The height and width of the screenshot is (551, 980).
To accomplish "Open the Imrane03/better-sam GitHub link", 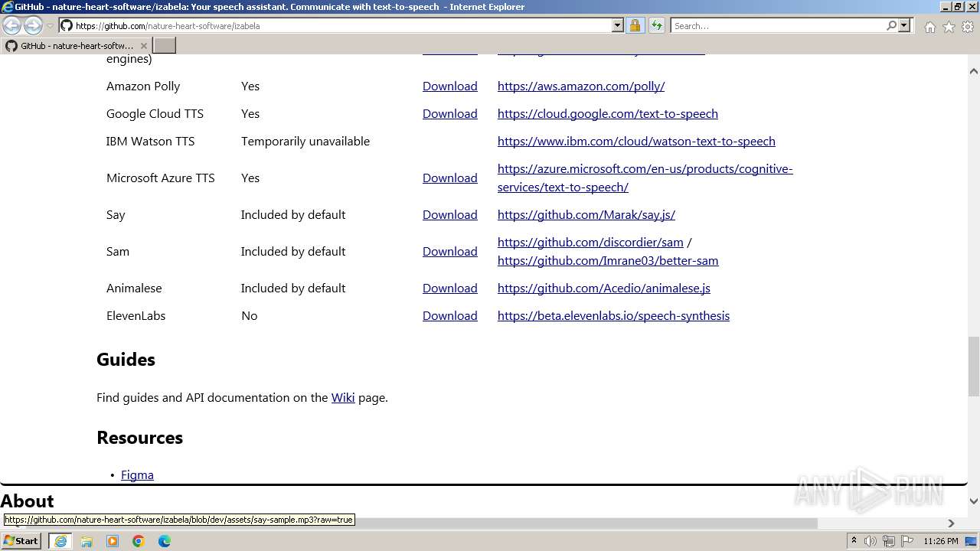I will (x=608, y=261).
